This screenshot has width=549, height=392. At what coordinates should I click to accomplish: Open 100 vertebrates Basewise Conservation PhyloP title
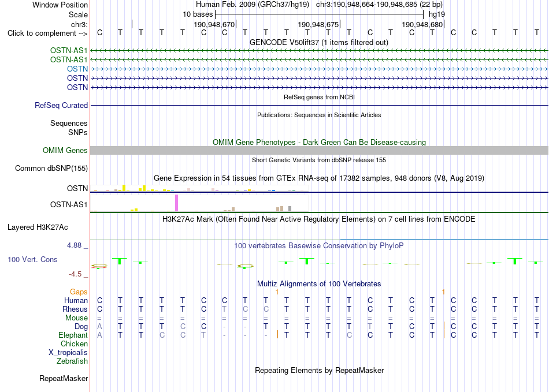(x=319, y=246)
